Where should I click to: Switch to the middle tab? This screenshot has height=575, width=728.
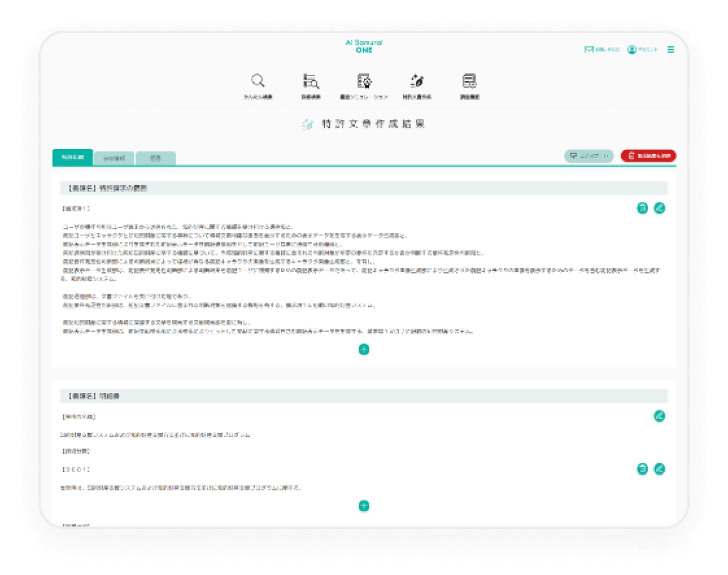pos(114,158)
